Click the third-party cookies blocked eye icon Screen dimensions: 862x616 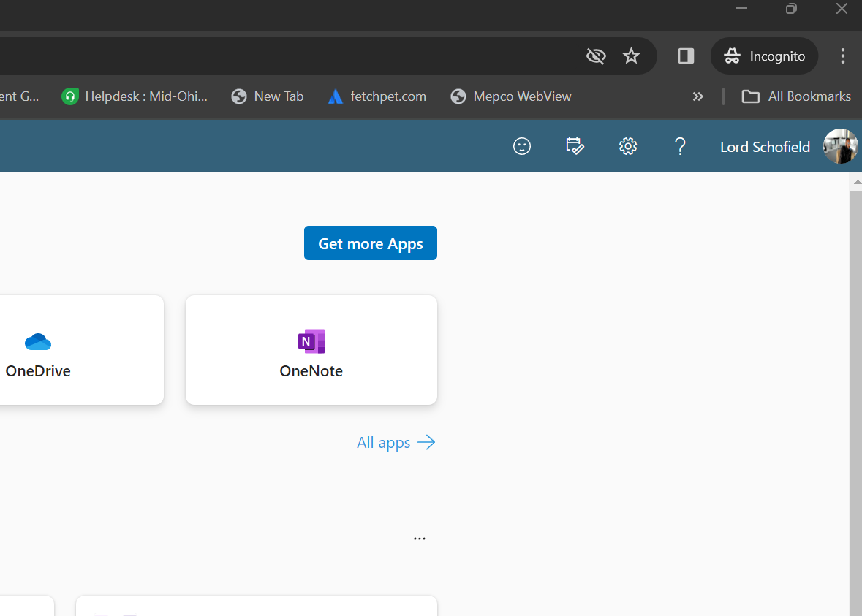[596, 56]
